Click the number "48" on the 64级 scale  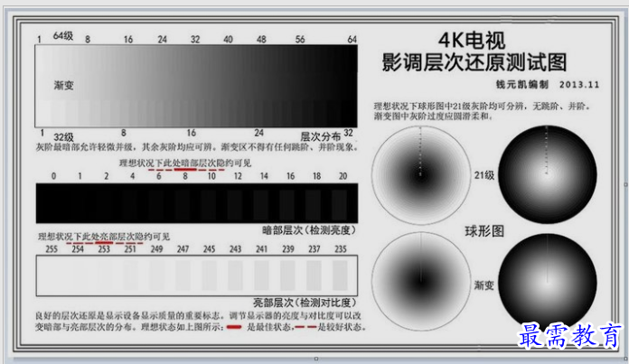tap(261, 39)
